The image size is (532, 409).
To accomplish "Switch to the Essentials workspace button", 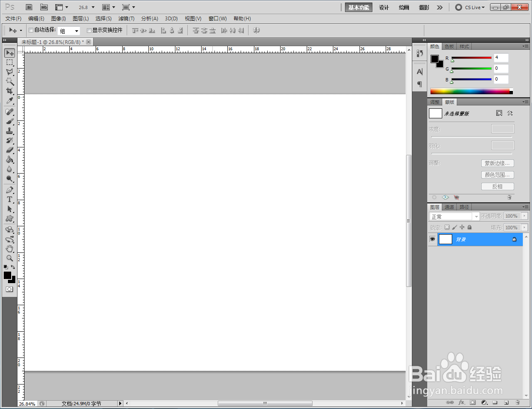I will (x=359, y=7).
